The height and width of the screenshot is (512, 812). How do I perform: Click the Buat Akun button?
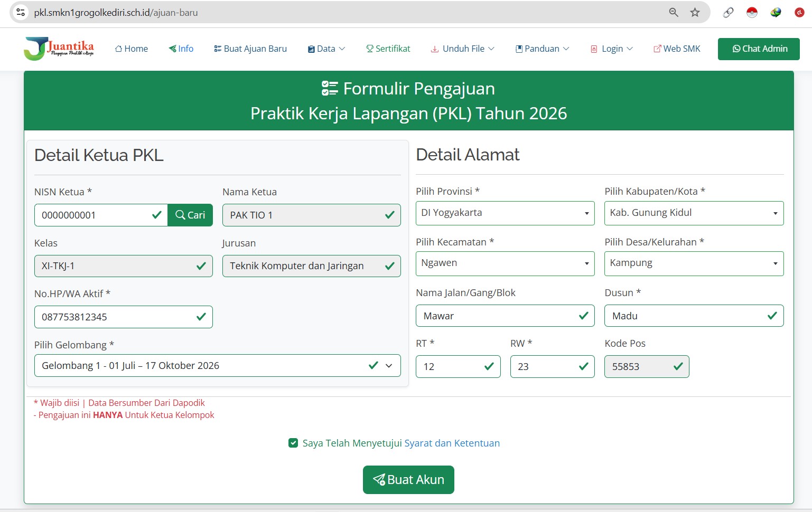[408, 480]
